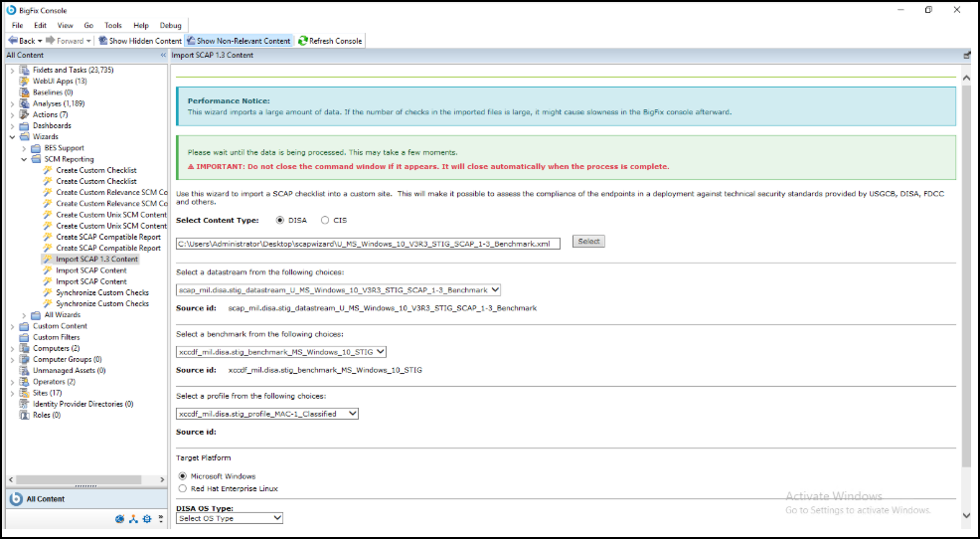Viewport: 980px width, 539px height.
Task: Click the tree panel horizontal scrollbar
Action: click(79, 479)
